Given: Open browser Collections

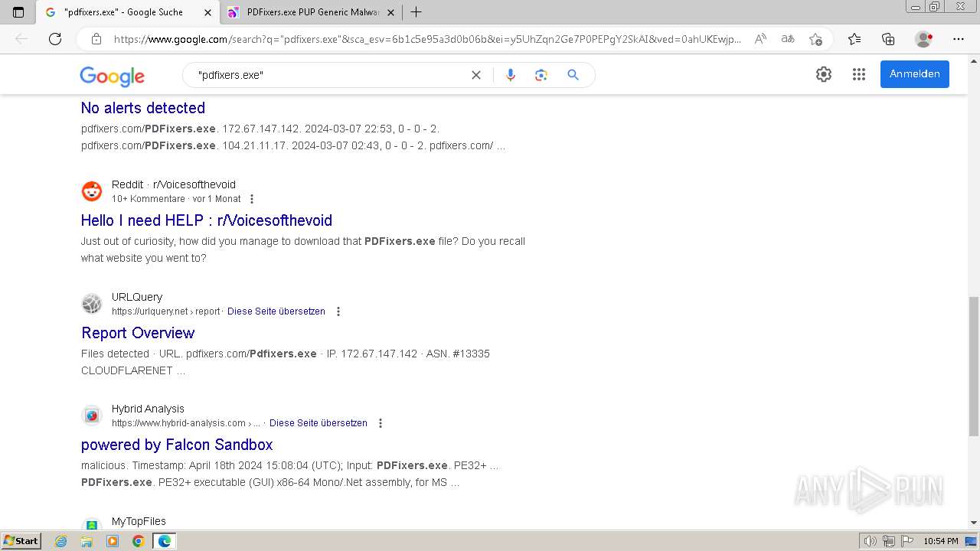Looking at the screenshot, I should [x=888, y=39].
